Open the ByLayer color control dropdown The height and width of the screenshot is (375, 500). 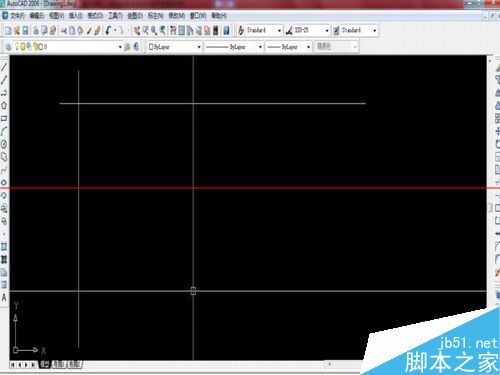tap(199, 47)
